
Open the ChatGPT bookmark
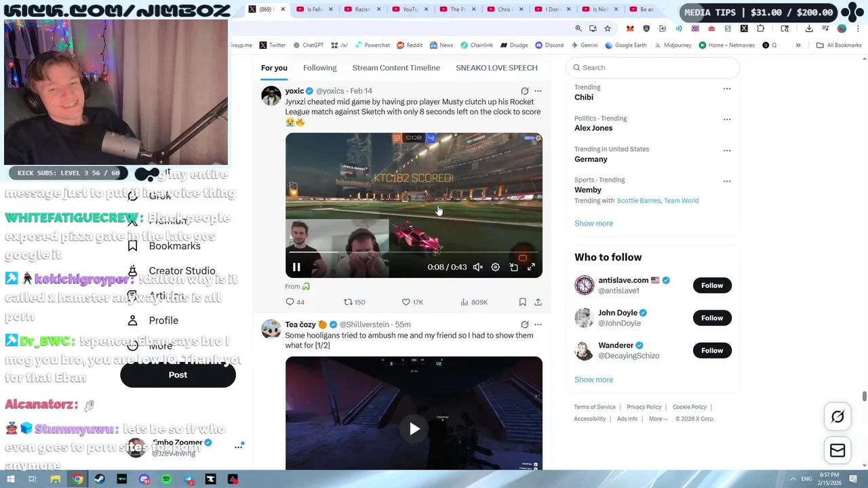[309, 45]
